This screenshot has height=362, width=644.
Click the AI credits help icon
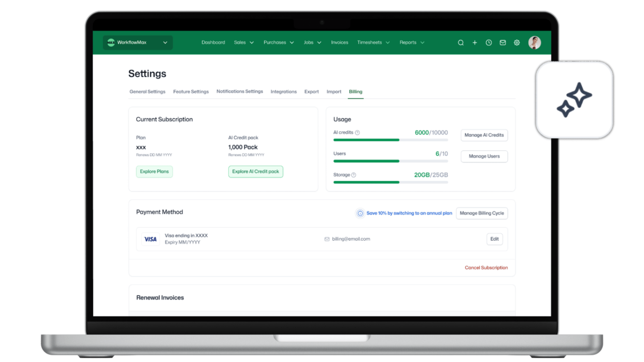pos(357,133)
